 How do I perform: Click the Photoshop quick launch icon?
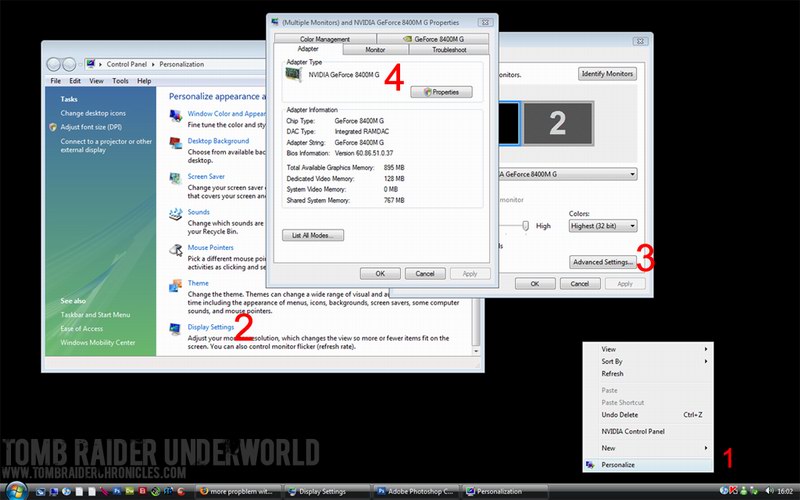click(117, 491)
